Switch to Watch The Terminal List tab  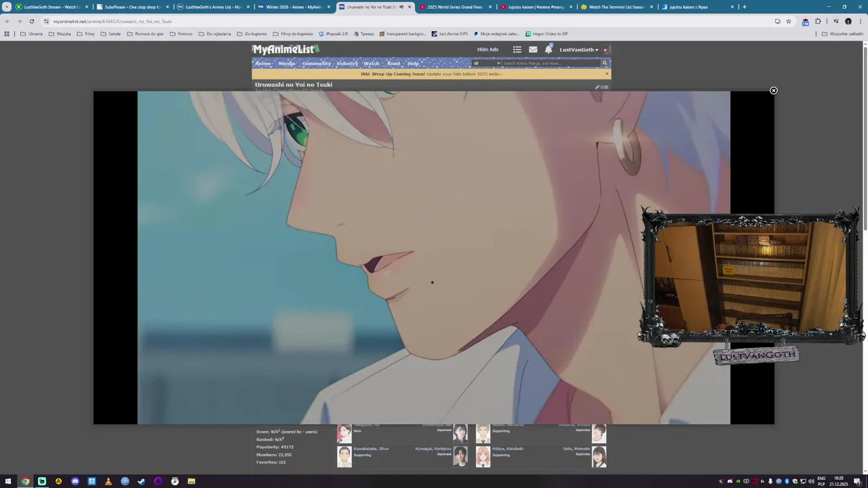[616, 7]
